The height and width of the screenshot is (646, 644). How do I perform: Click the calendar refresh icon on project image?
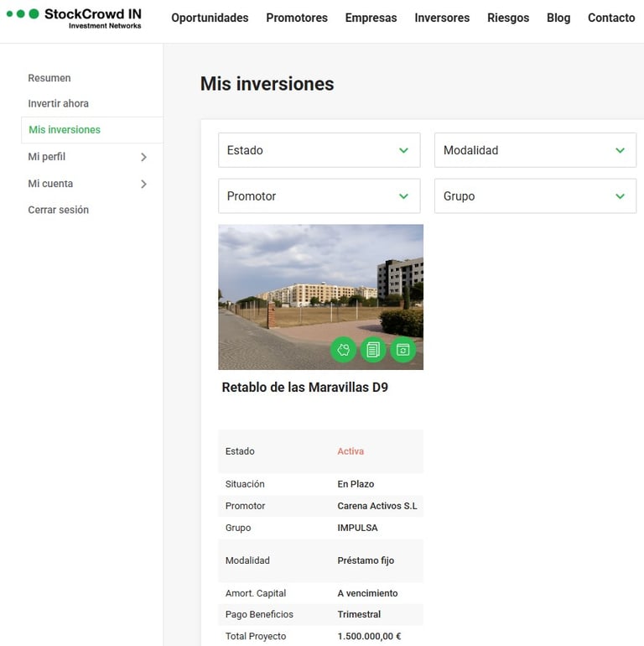coord(402,350)
